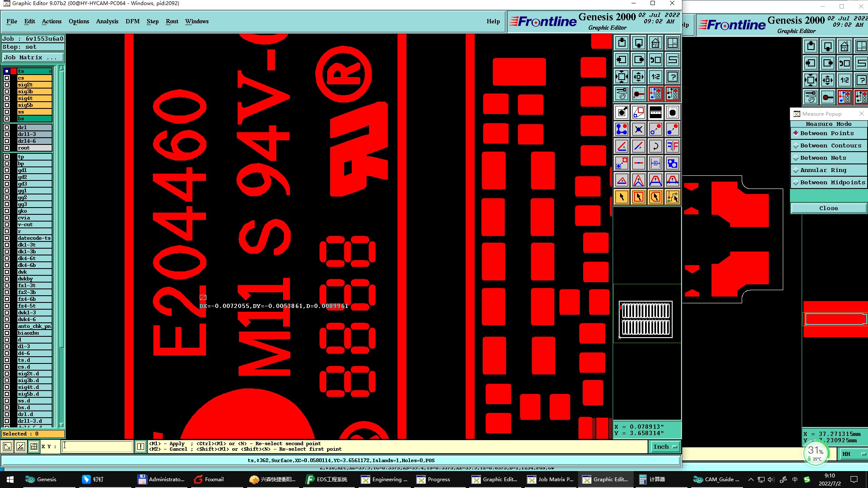Click the panel overview thumbnail
This screenshot has height=488, width=868.
click(645, 319)
